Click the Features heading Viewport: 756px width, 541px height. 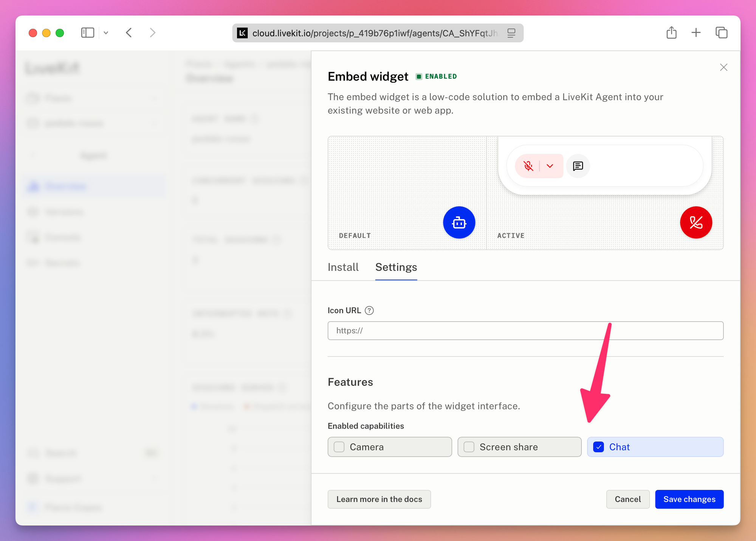[x=350, y=382]
